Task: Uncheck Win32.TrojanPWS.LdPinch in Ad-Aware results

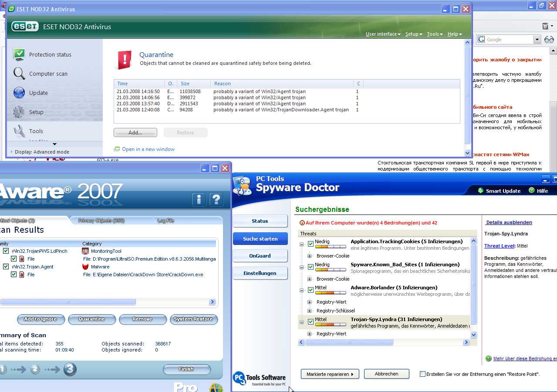Action: click(x=6, y=251)
